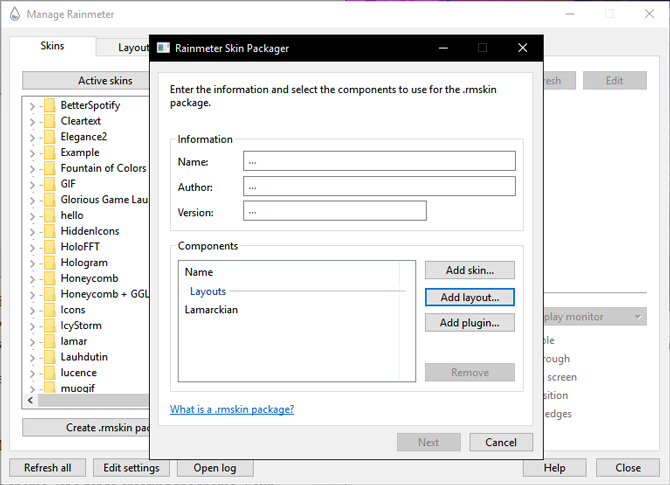
Task: Switch to the Skins tab
Action: coord(52,46)
